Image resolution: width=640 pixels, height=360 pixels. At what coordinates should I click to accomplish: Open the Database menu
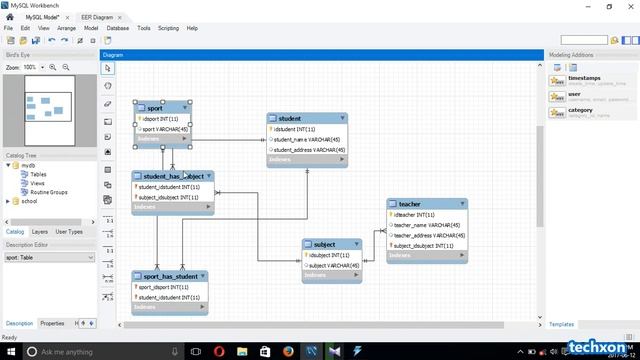point(118,28)
